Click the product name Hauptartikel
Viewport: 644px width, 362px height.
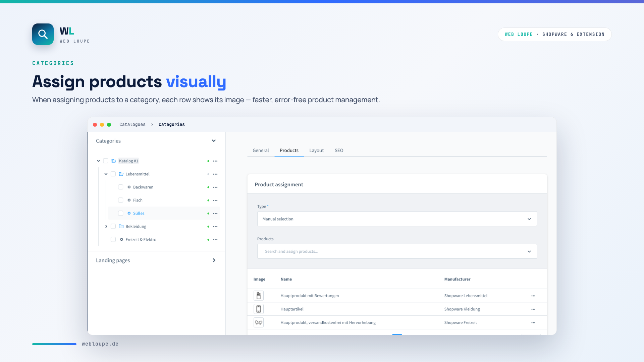292,309
